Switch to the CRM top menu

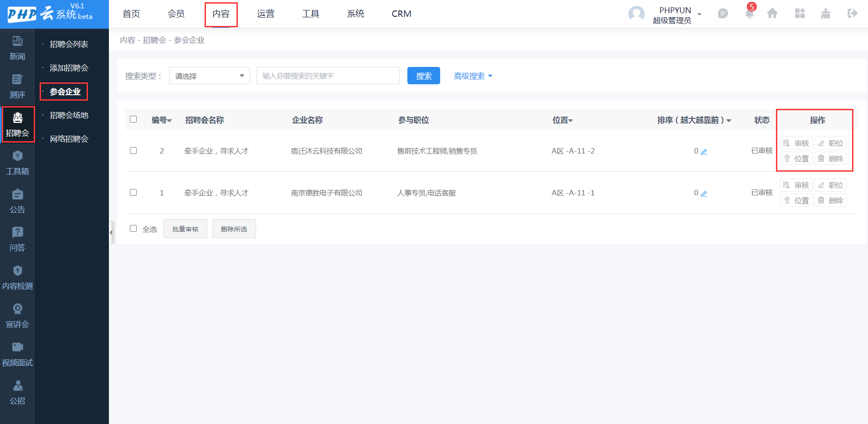point(401,14)
